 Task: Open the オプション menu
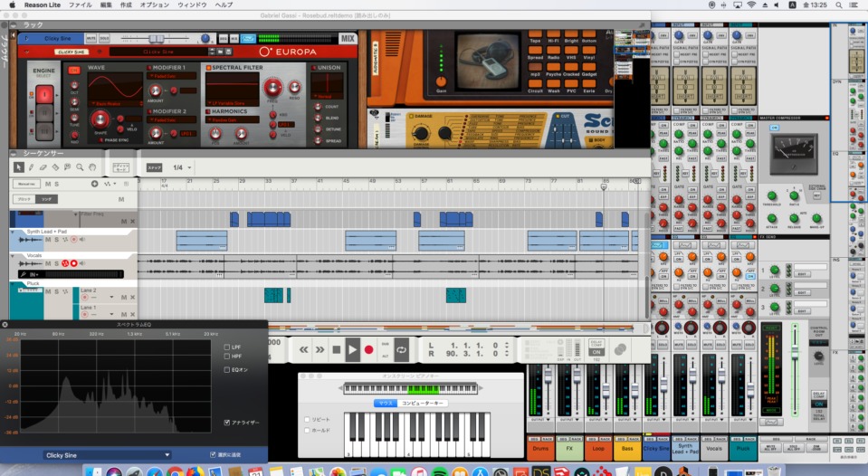155,5
